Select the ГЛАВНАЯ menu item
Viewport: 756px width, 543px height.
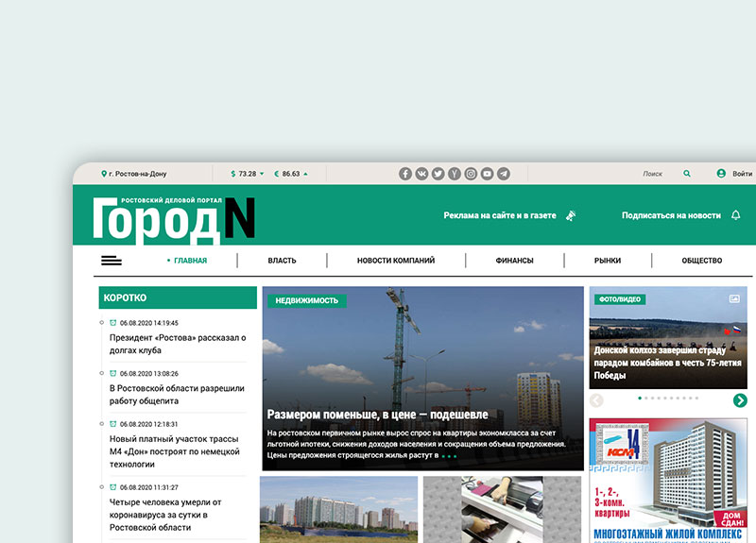point(190,261)
